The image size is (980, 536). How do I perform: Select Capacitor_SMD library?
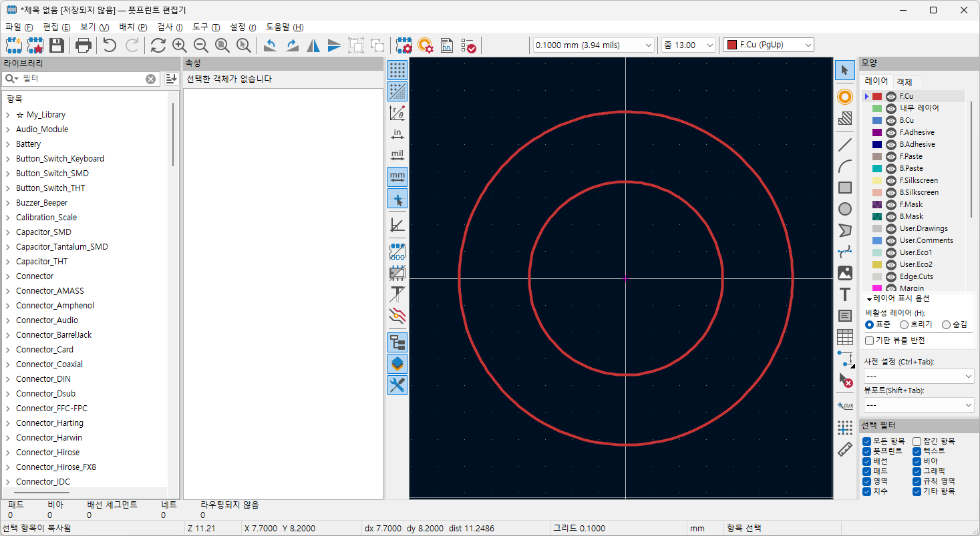coord(43,232)
